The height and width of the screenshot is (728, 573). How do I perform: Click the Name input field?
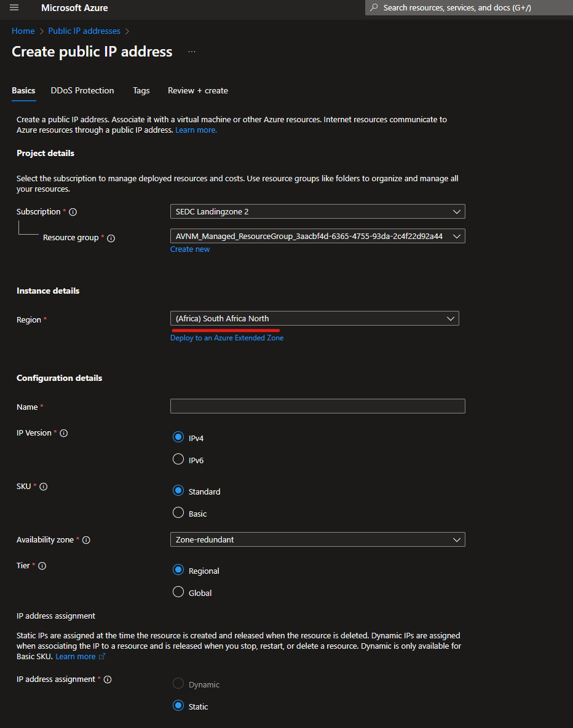317,406
